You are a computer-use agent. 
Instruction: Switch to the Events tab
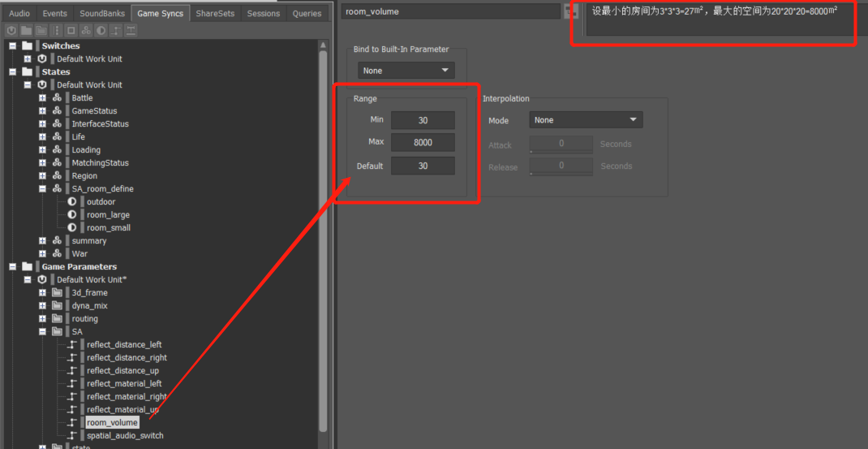pos(55,13)
